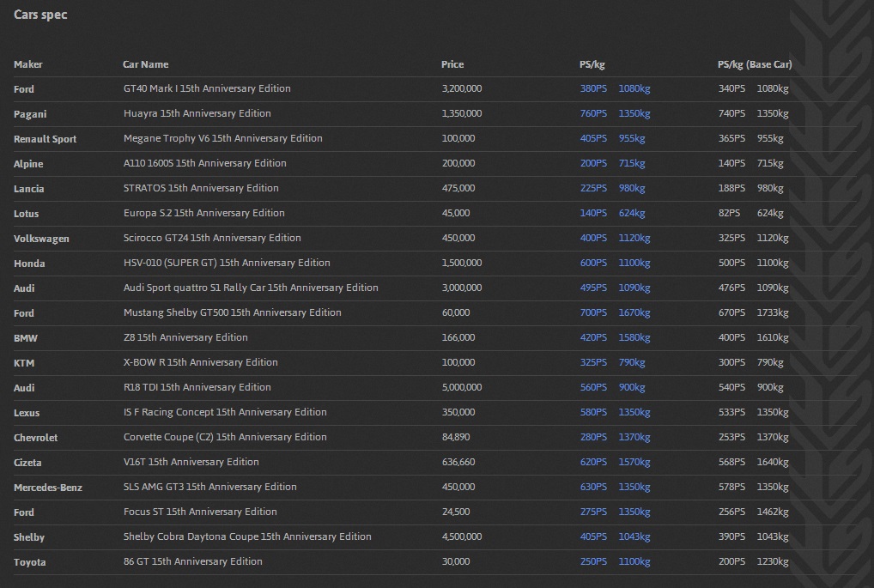Screen dimensions: 874x588
Task: Click A110 1600S 15th Anniversary Edition
Action: (204, 163)
